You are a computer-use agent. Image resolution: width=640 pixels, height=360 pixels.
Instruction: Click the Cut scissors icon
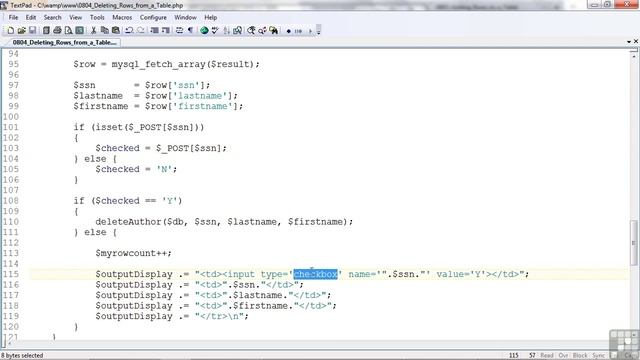(93, 31)
